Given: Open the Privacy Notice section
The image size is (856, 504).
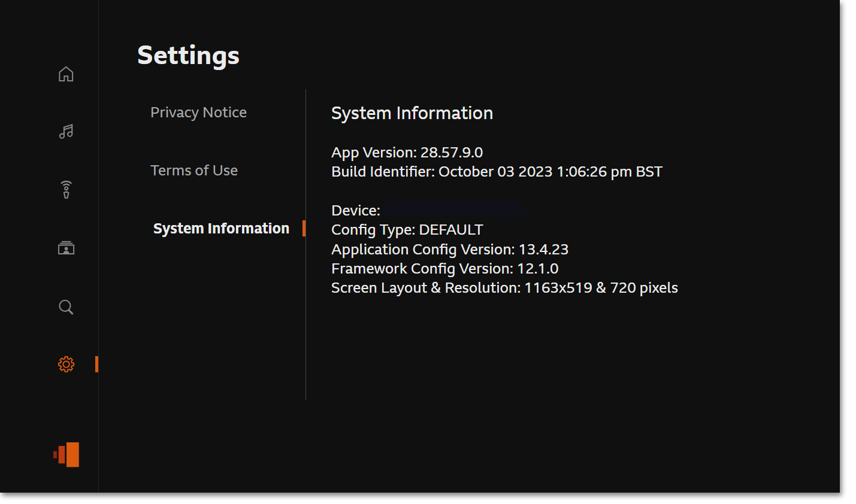Looking at the screenshot, I should [198, 112].
